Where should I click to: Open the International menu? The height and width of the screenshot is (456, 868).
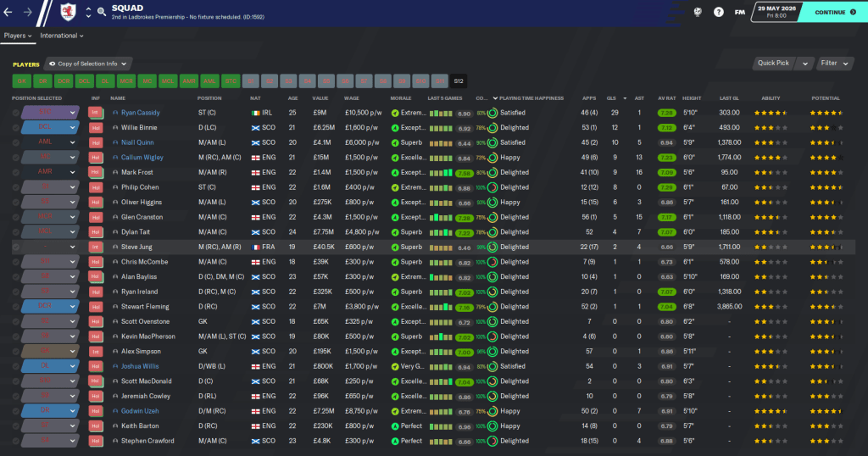(62, 36)
